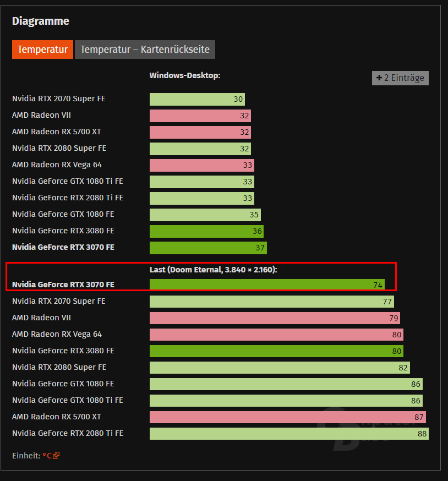Click the 82 bar of RTX 2080 Super FE
Viewport: 448px width, 481px height.
[x=280, y=368]
